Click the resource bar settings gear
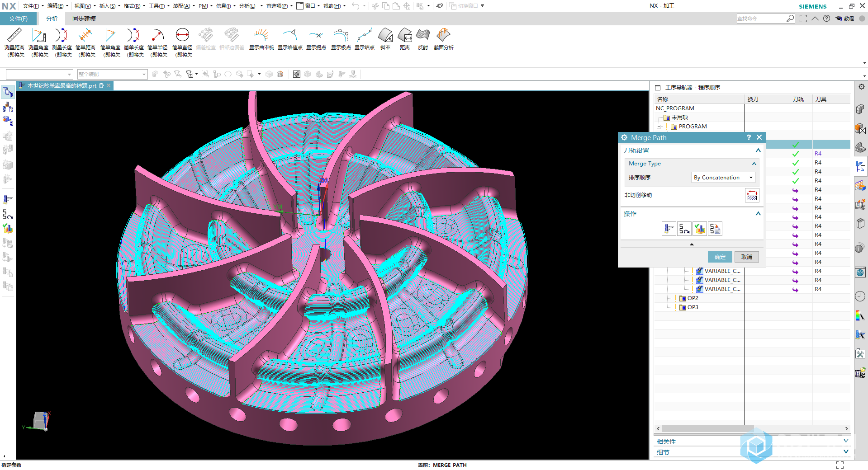 click(x=861, y=87)
